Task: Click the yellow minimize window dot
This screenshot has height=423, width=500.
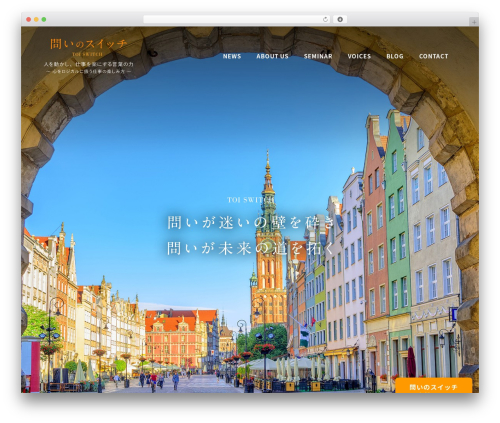Action: coord(36,19)
